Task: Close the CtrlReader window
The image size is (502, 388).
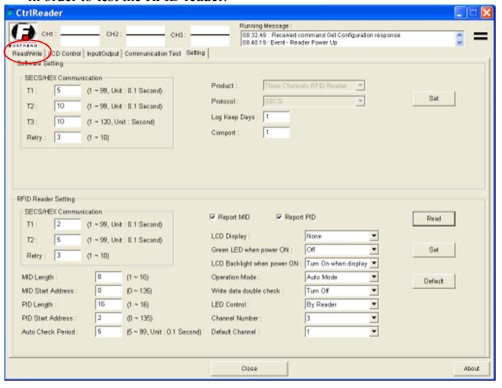Action: (486, 13)
